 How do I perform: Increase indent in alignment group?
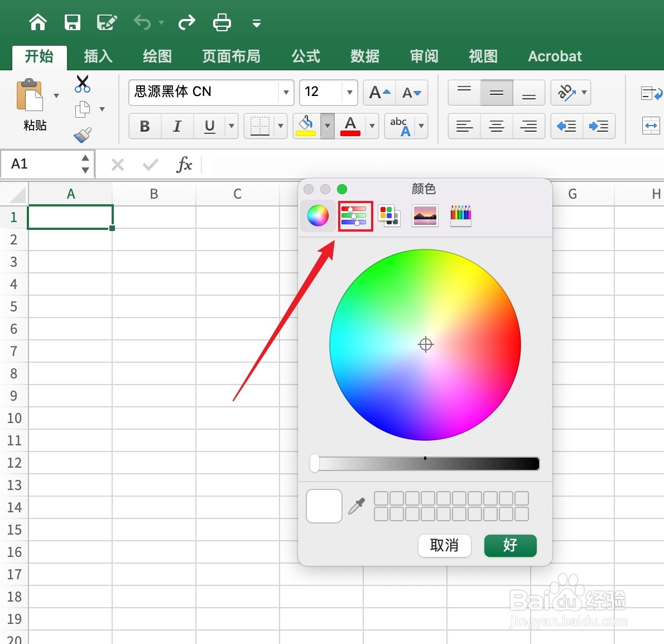coord(599,126)
